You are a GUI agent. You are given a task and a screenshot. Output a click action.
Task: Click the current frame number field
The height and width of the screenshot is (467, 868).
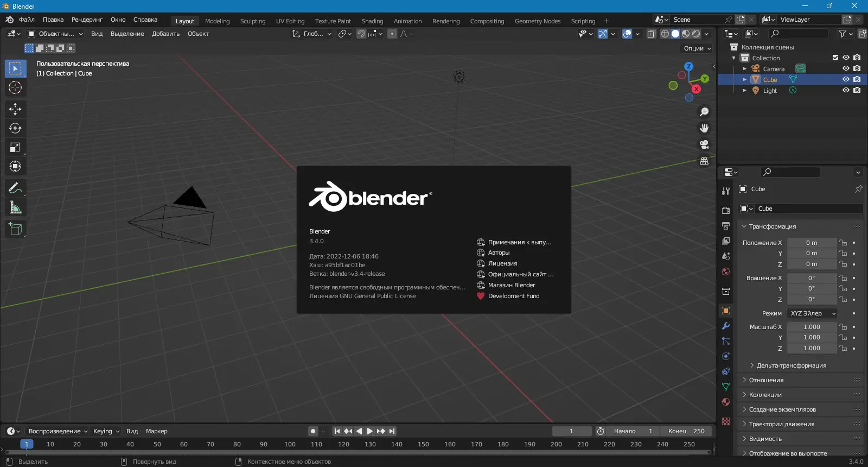pyautogui.click(x=572, y=431)
